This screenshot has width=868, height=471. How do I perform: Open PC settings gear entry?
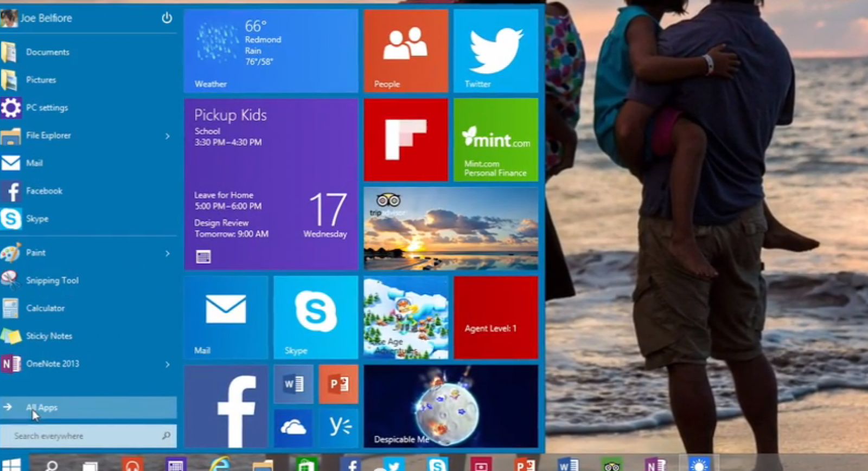pyautogui.click(x=88, y=107)
